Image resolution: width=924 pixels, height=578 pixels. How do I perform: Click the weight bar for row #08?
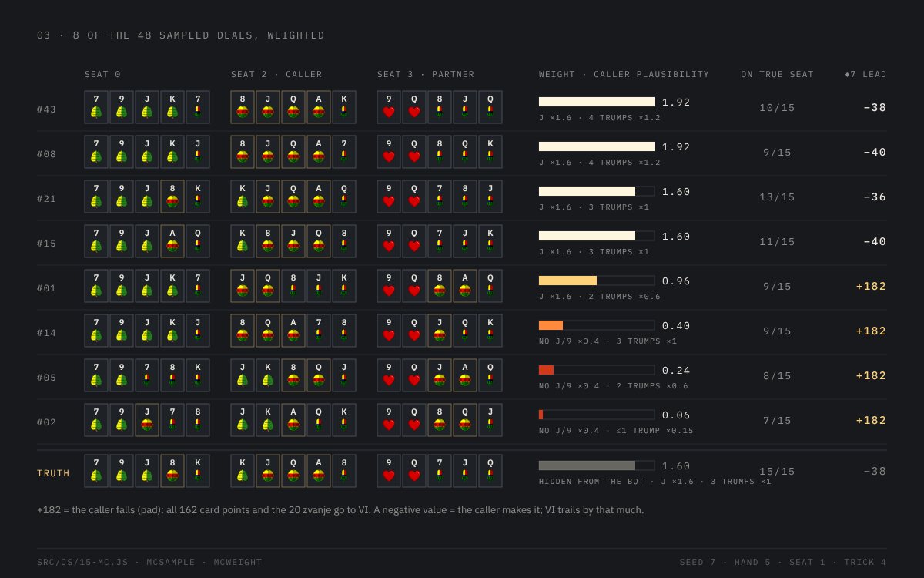point(597,146)
